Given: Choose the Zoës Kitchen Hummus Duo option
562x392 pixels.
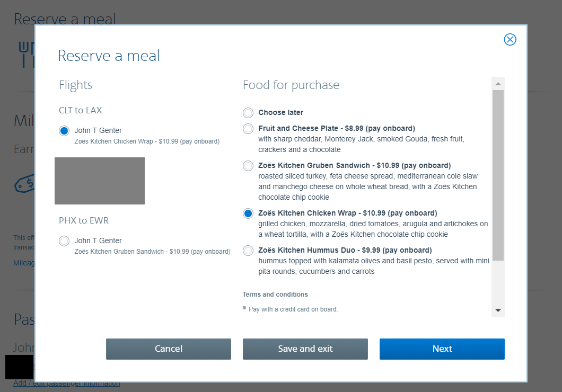Looking at the screenshot, I should point(248,251).
